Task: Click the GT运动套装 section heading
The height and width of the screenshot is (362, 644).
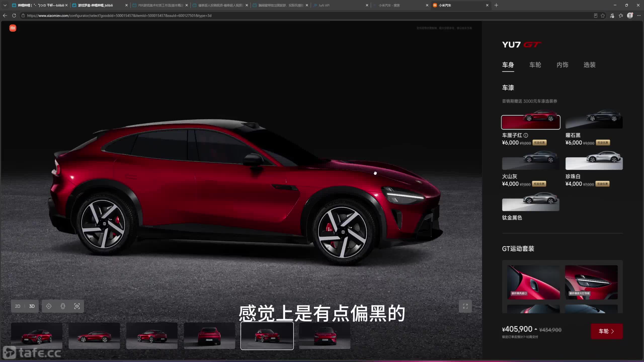Action: [x=518, y=249]
